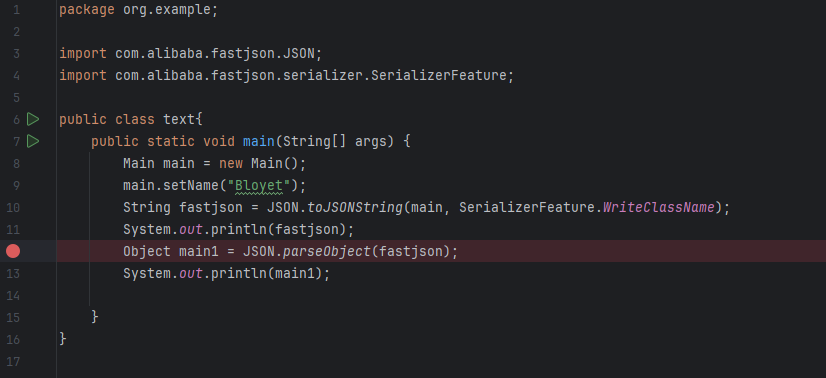Place the cursor on println(fastjson)
The height and width of the screenshot is (378, 826).
(x=282, y=230)
